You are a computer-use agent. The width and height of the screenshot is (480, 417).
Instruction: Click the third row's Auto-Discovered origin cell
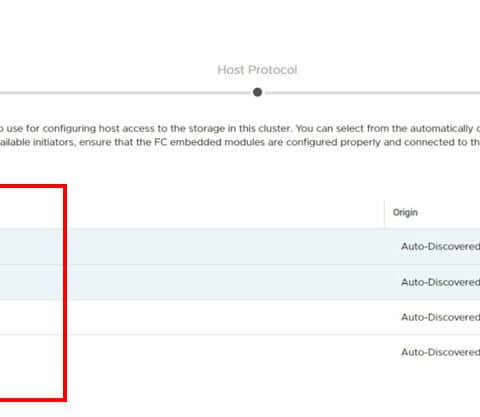tap(440, 317)
